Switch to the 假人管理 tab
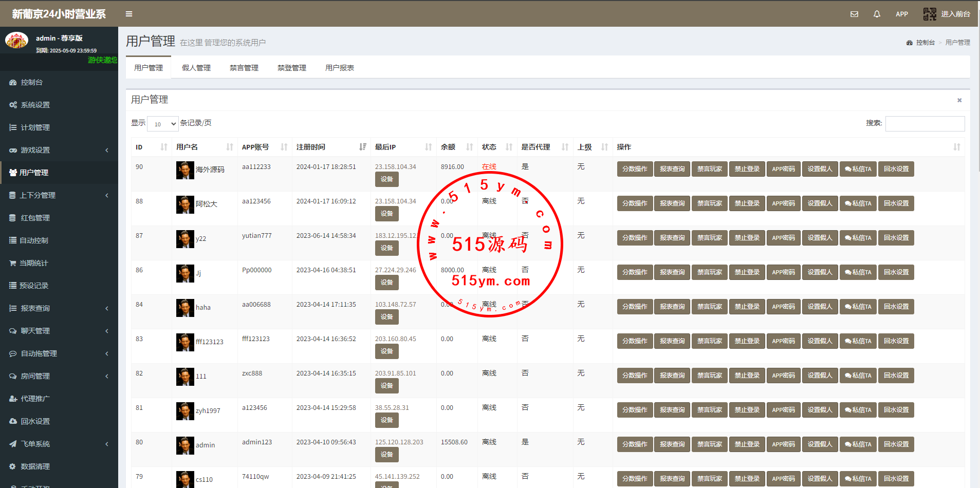 (196, 68)
